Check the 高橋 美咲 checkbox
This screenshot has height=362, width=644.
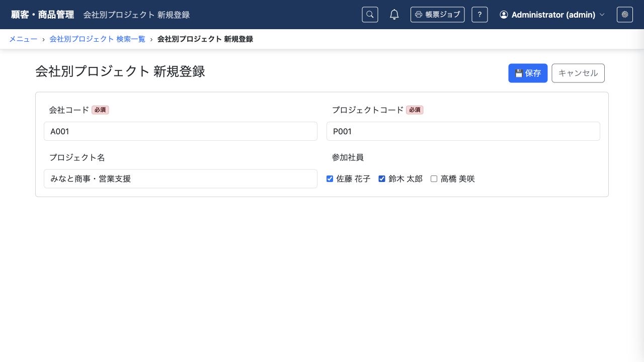tap(434, 178)
